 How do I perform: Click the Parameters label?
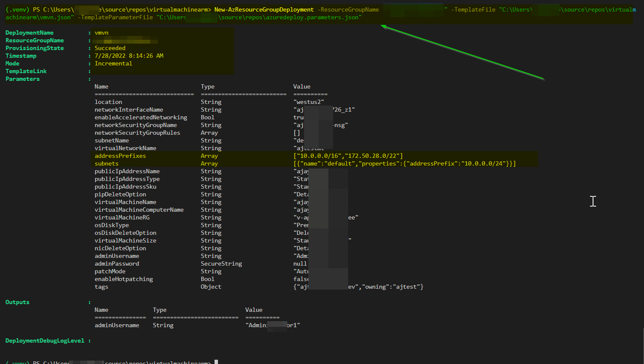tap(23, 79)
